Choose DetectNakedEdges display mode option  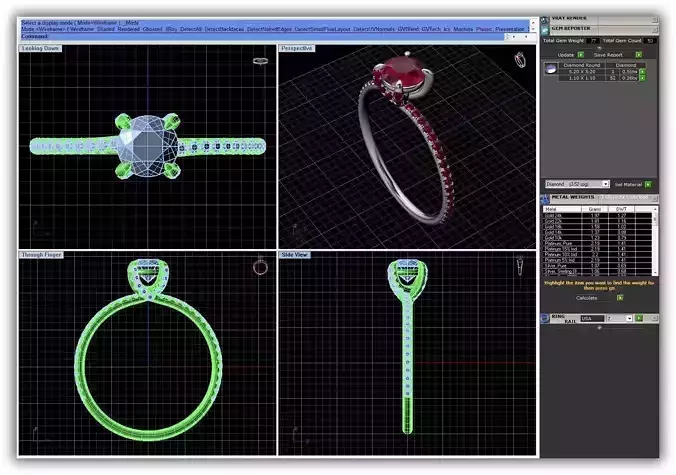pos(269,29)
